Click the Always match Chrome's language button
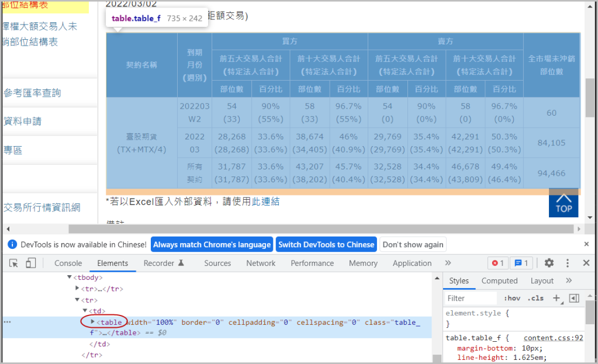Screen dimensions: 598x364 pos(212,244)
